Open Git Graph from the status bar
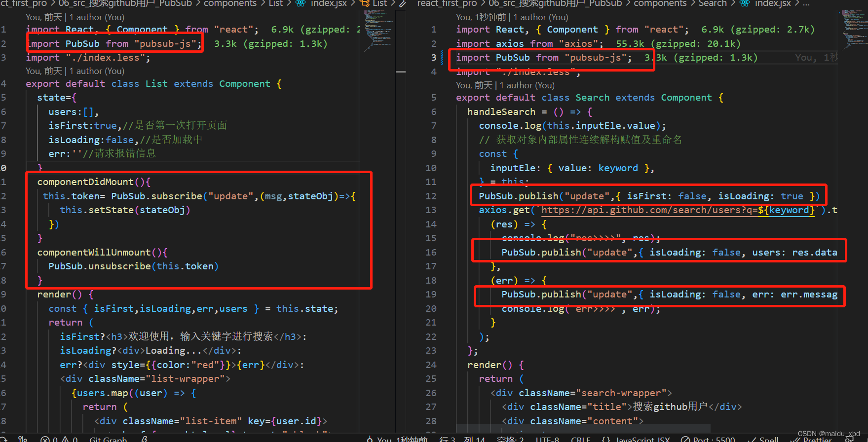Image resolution: width=868 pixels, height=442 pixels. click(108, 439)
